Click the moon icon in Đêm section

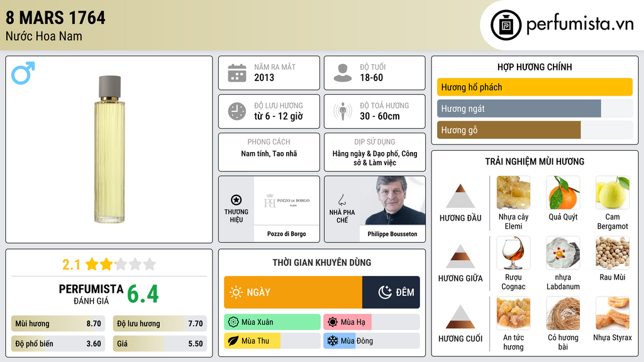(385, 292)
